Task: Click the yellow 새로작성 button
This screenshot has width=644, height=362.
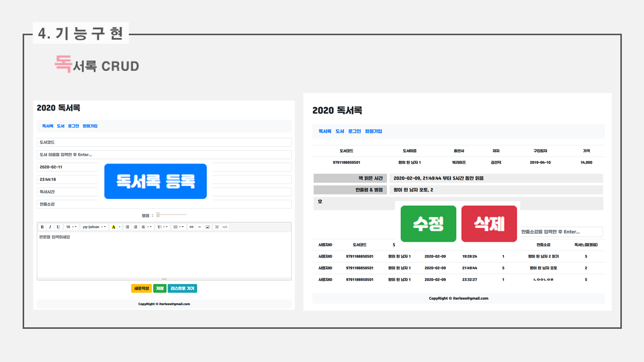Action: tap(141, 289)
